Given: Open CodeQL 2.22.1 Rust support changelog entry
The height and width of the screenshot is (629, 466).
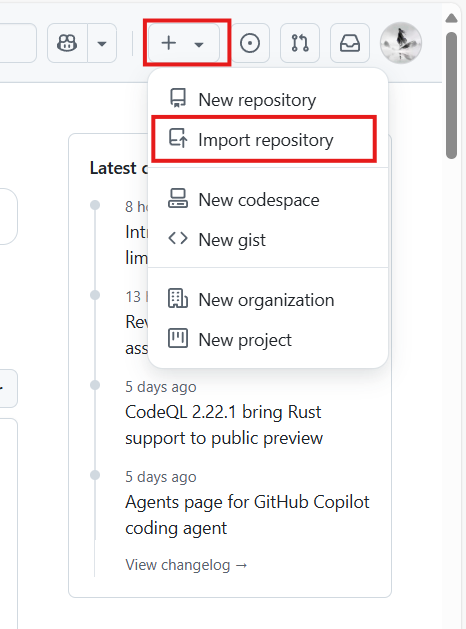Looking at the screenshot, I should [224, 425].
